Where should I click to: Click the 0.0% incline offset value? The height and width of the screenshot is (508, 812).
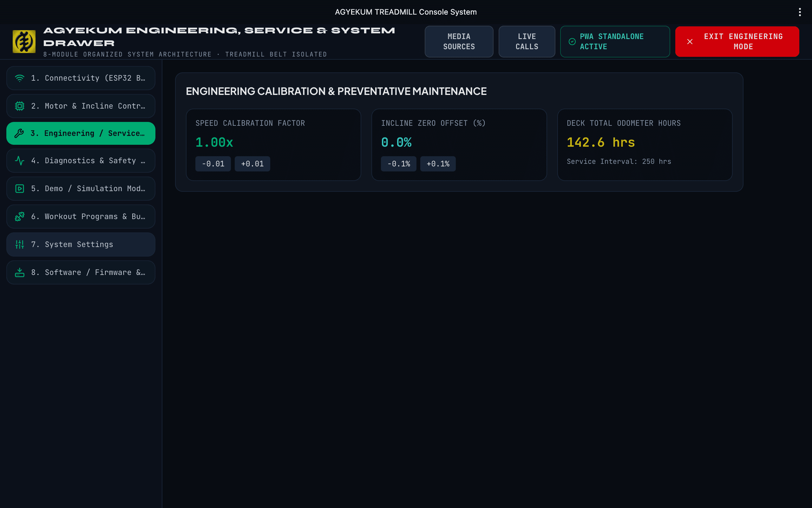(396, 143)
